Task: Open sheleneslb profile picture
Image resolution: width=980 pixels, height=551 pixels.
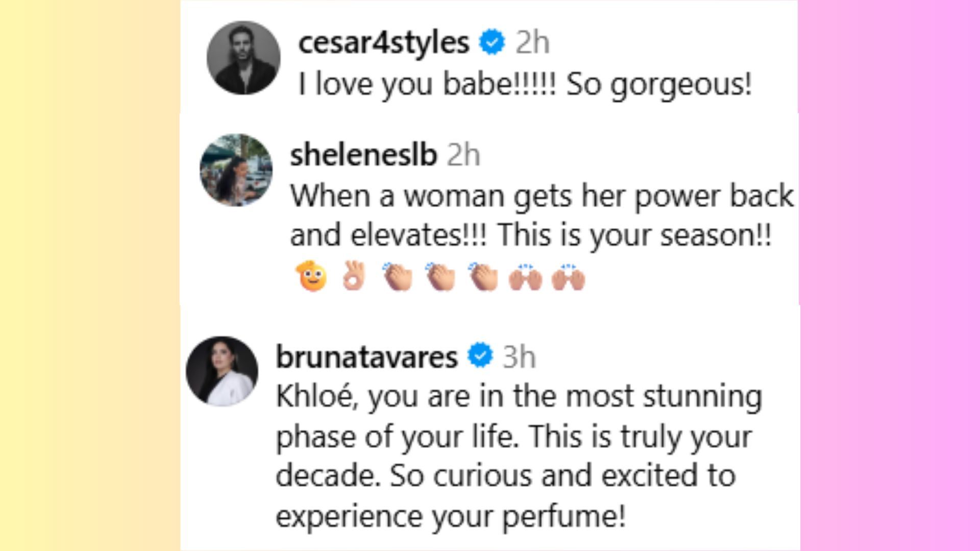Action: [236, 170]
